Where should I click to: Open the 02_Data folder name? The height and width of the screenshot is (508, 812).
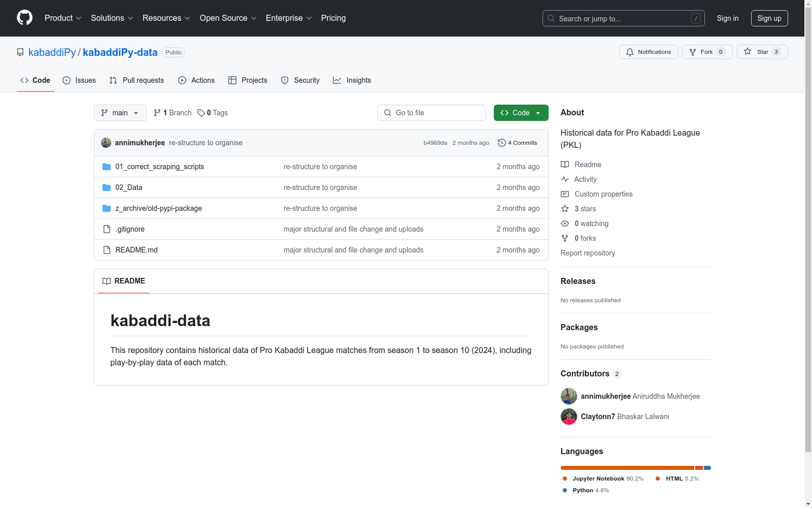(x=129, y=187)
